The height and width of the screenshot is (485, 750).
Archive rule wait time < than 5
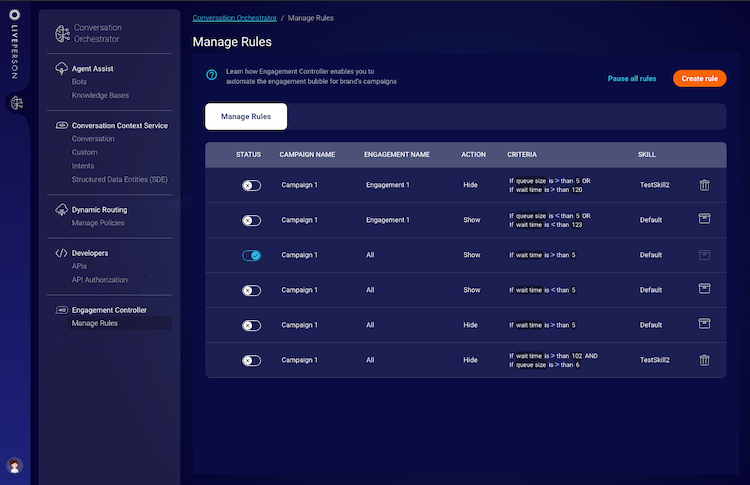click(x=704, y=288)
